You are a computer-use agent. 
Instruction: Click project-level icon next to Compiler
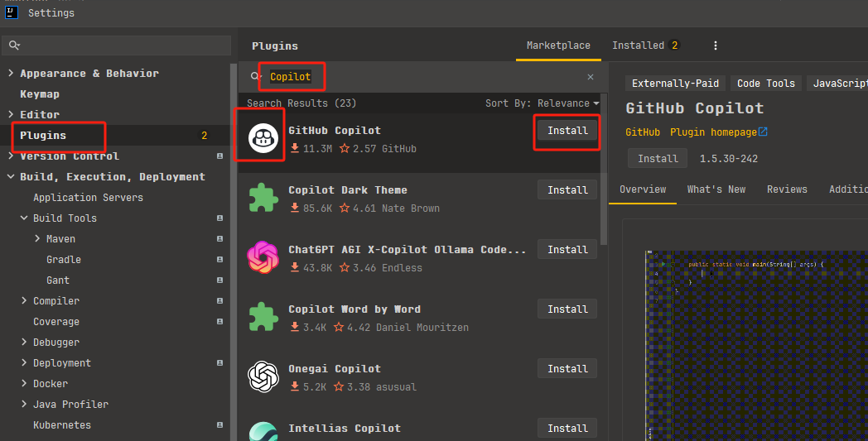click(219, 300)
